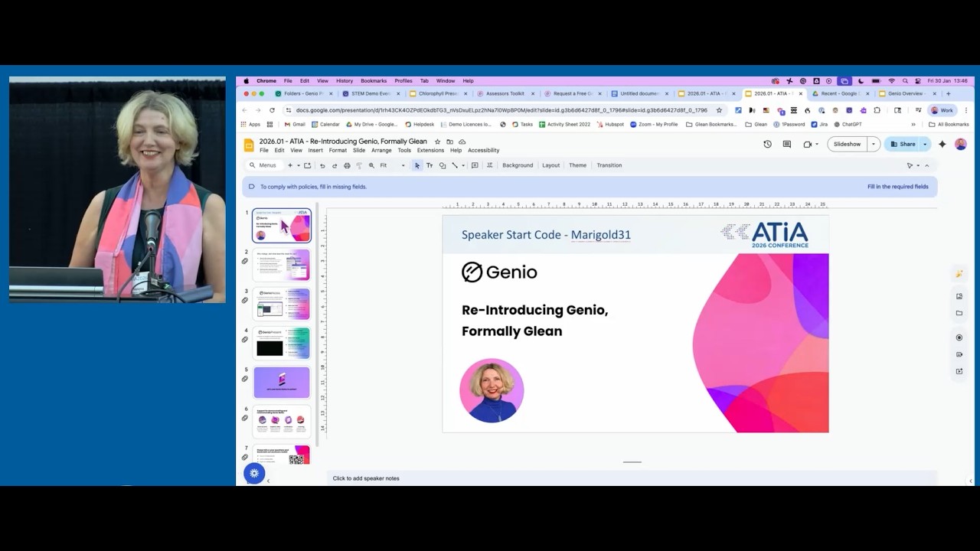Open the Insert menu in Slides
This screenshot has height=551, width=980.
(x=315, y=150)
